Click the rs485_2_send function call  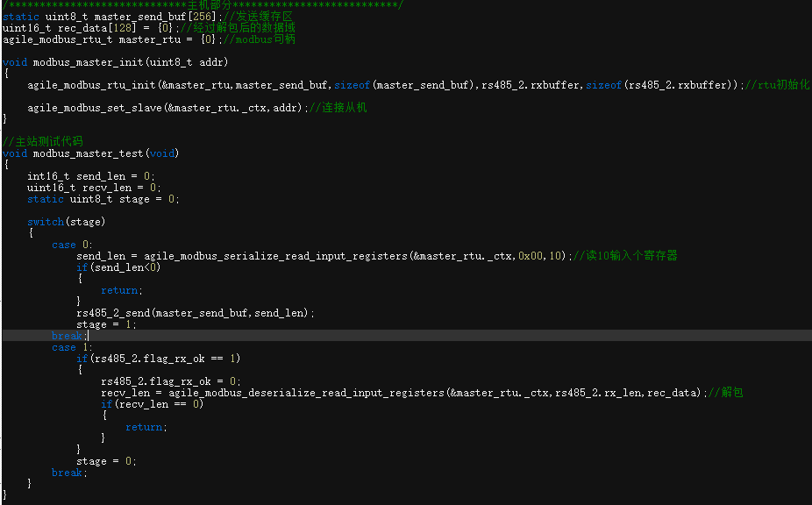(x=114, y=313)
